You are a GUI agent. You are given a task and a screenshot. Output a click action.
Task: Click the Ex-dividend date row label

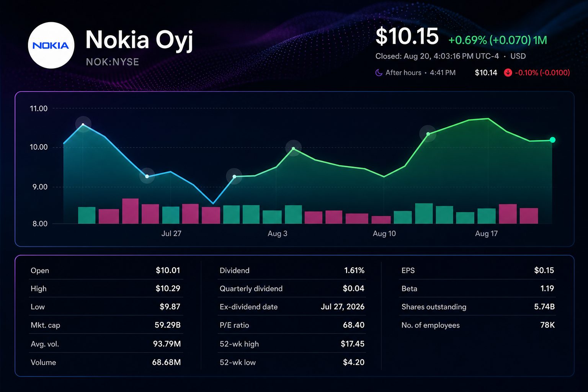click(249, 307)
